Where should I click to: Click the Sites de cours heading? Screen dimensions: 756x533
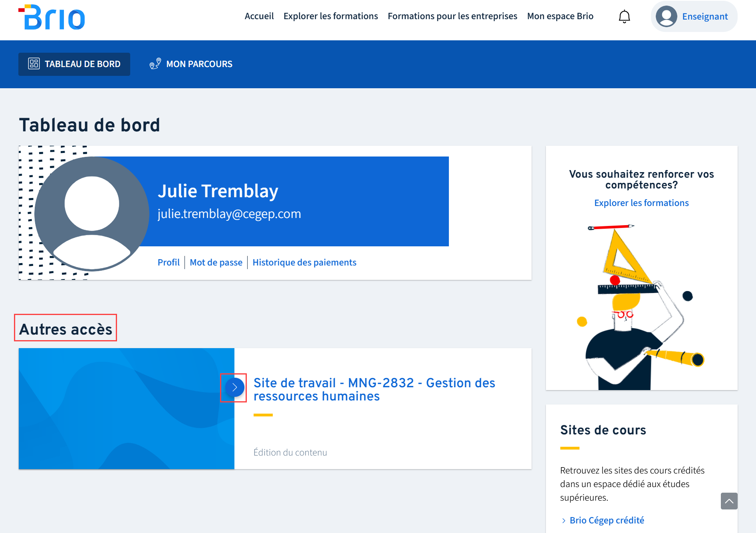pos(603,430)
